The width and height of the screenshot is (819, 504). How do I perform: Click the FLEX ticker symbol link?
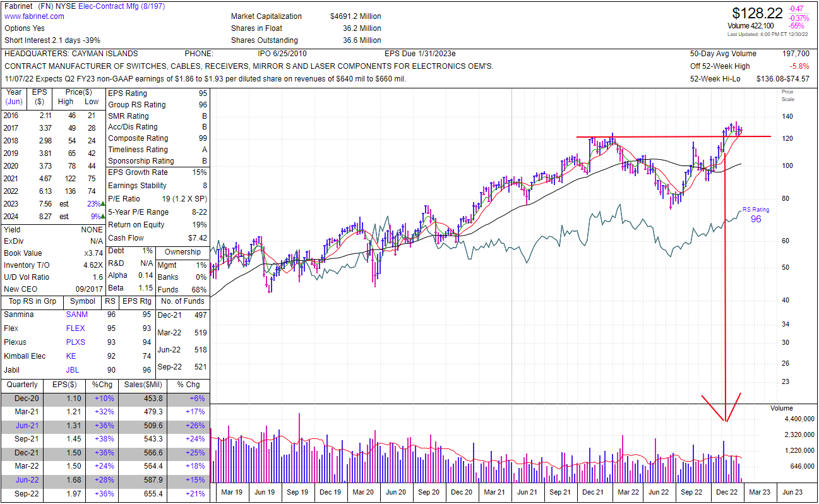75,328
